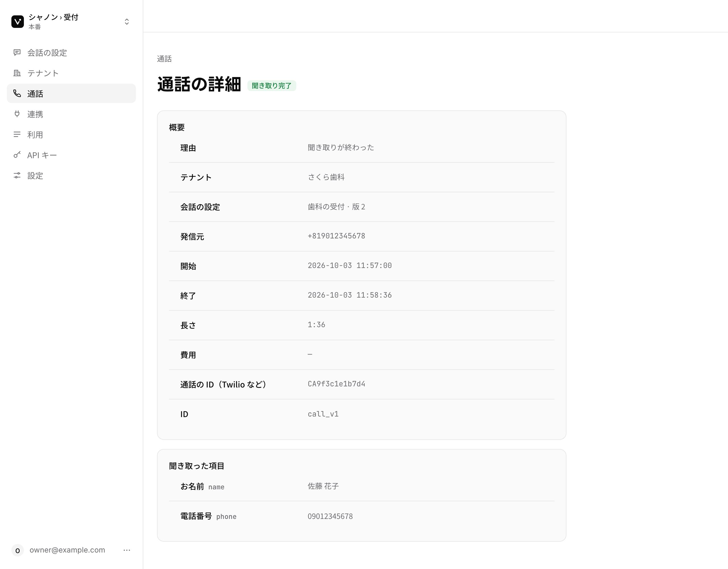
Task: Open the three-dots account menu
Action: pos(127,550)
